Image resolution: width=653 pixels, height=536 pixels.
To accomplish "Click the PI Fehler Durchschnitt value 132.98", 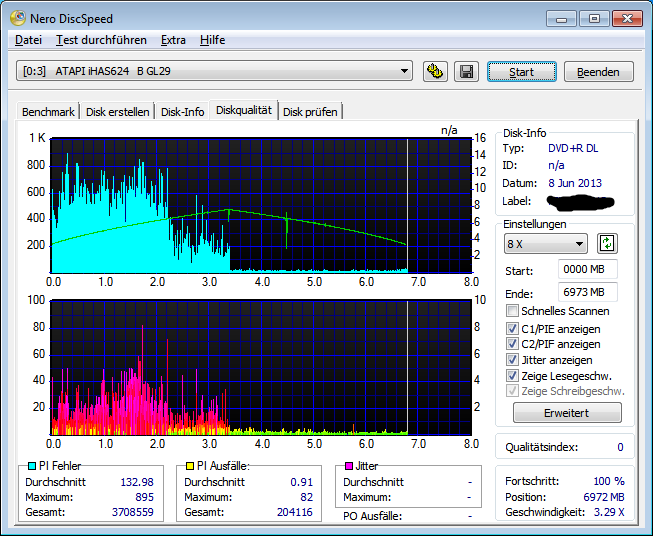I will [x=137, y=482].
